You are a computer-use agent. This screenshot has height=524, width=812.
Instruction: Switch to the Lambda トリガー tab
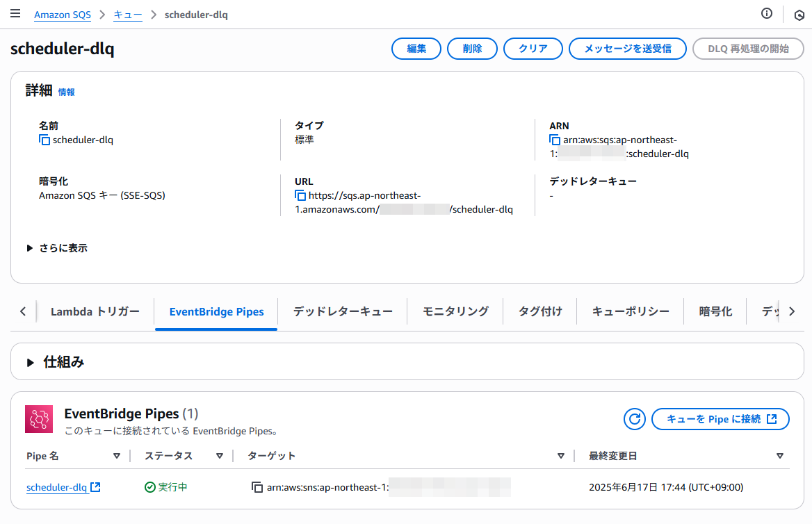[x=95, y=312]
